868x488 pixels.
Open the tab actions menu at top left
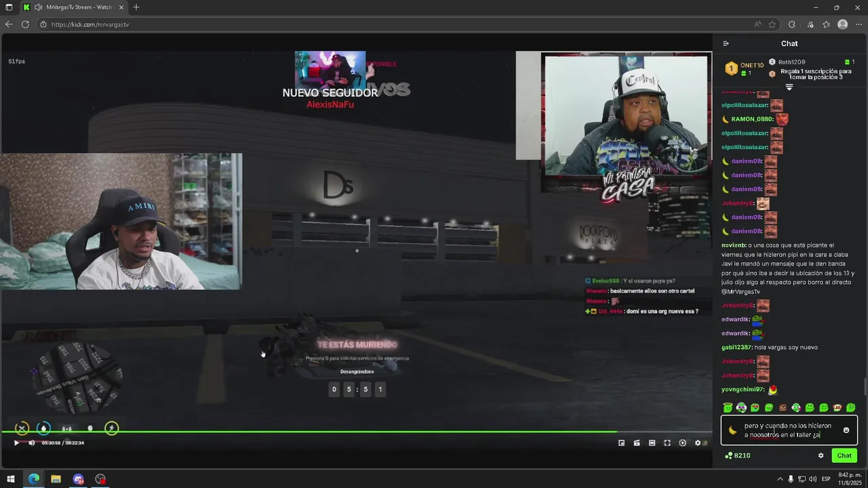[x=9, y=7]
